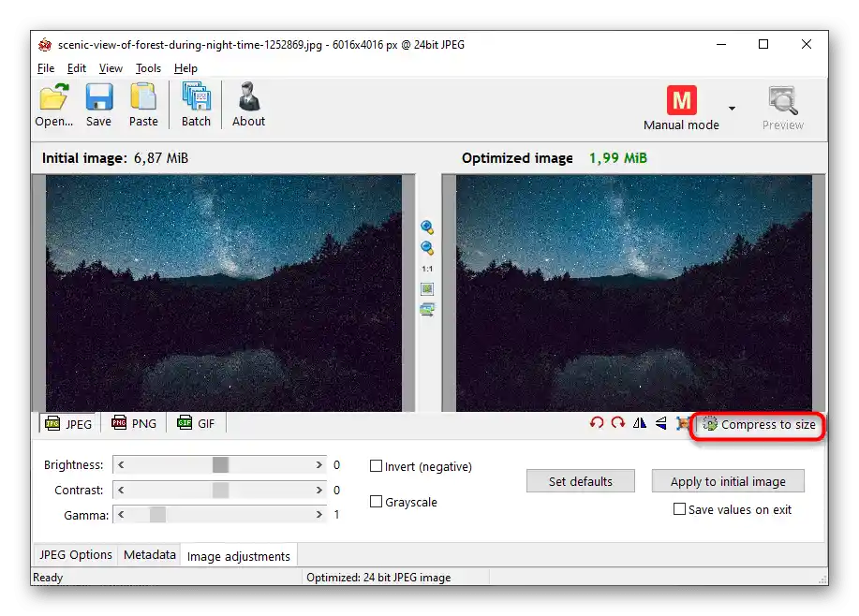859x616 pixels.
Task: Zoom out using the minus magnifier
Action: pos(427,248)
